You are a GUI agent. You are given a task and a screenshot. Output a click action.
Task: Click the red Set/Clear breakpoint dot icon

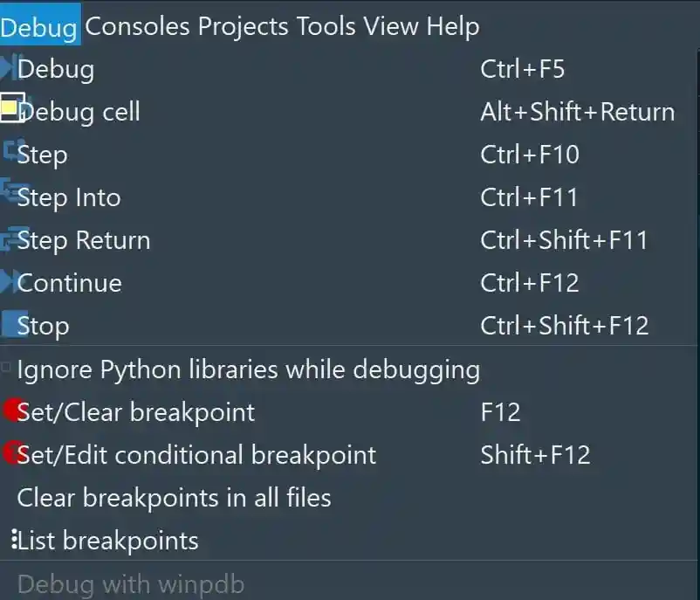pyautogui.click(x=11, y=410)
